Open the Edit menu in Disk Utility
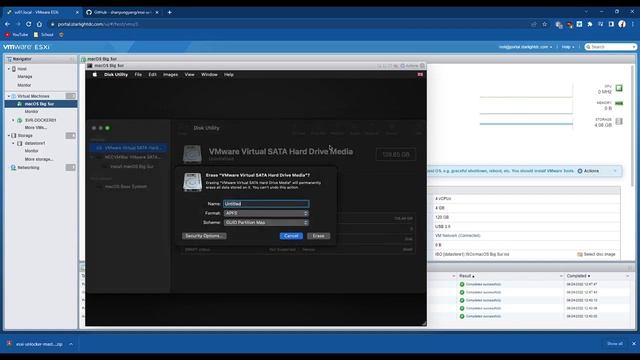640x360 pixels. pos(152,75)
